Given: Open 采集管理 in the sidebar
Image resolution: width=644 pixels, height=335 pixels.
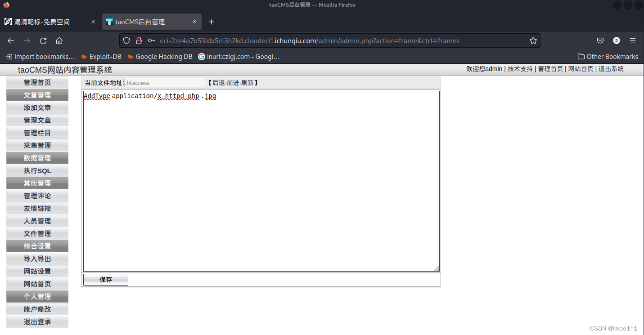Looking at the screenshot, I should click(x=37, y=146).
